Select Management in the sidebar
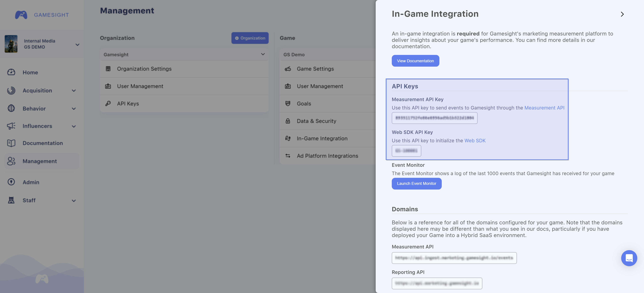Screen dimensions: 644x293 coord(42,161)
